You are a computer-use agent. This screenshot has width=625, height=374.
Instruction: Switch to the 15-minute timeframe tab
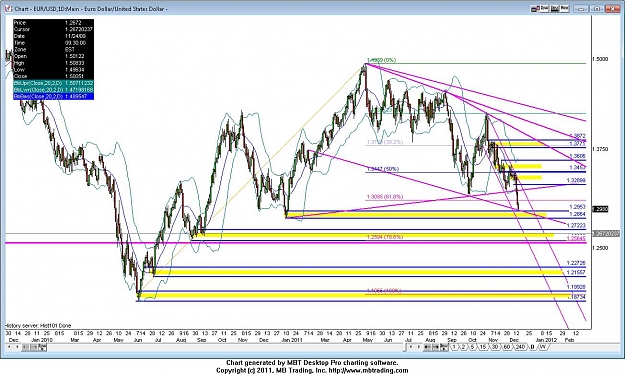483,347
